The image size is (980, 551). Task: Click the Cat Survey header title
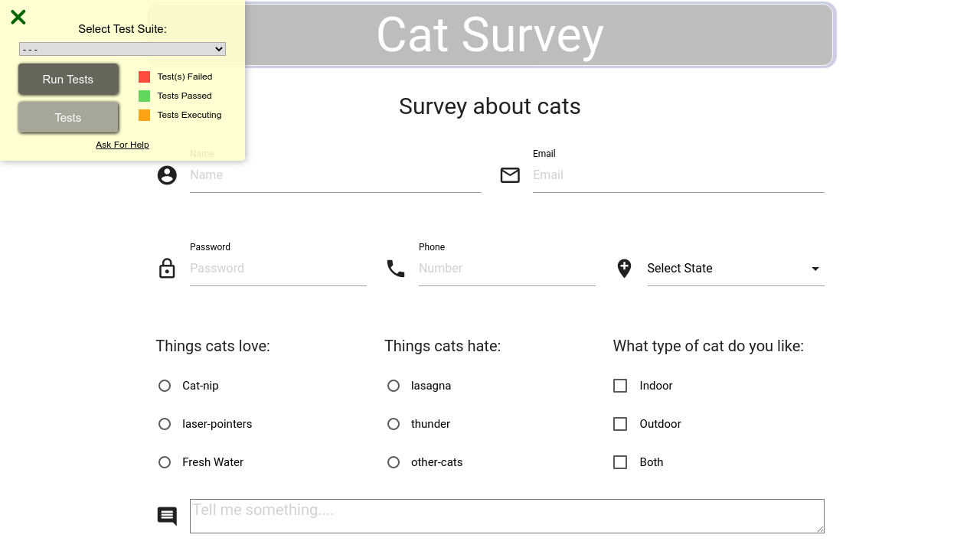point(490,35)
